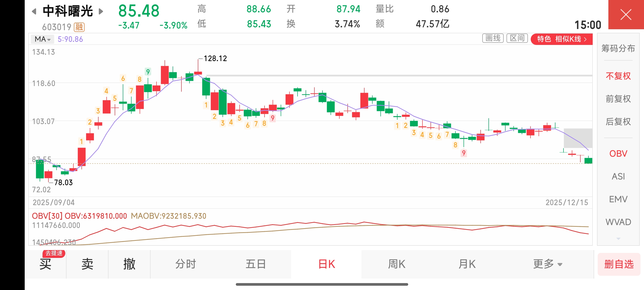Viewport: 644px width, 290px height.
Task: Tap the 融 margin trading badge
Action: (79, 27)
